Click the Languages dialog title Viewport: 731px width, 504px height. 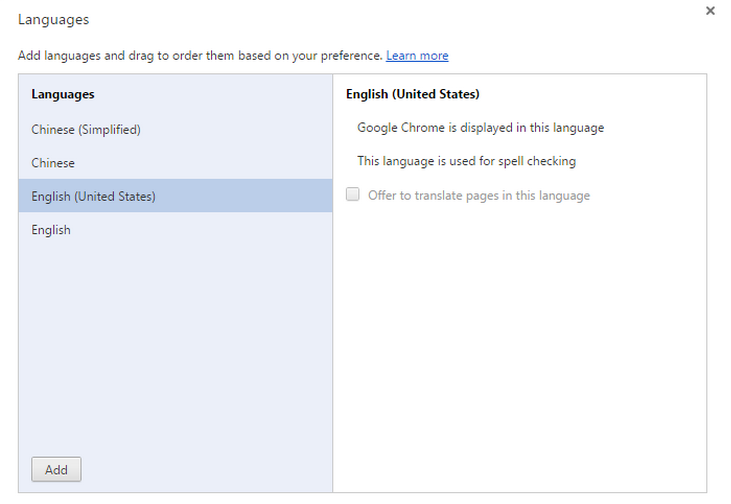click(53, 19)
